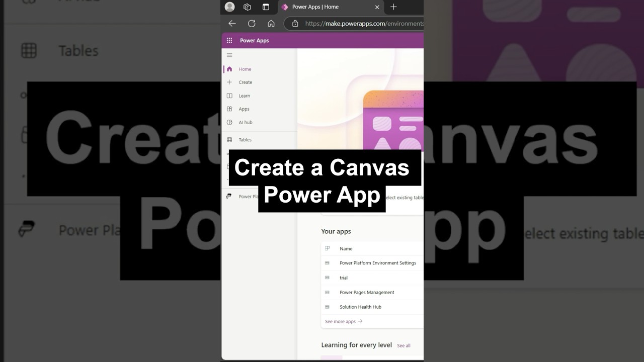Open the browser home page button
The image size is (644, 362).
[x=271, y=24]
